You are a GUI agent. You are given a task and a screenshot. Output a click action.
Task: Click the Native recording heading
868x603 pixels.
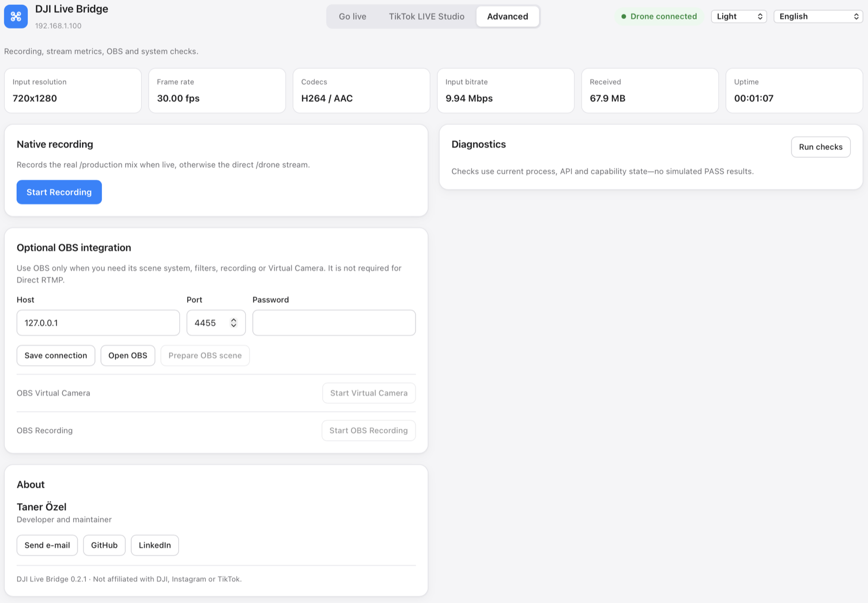(55, 144)
